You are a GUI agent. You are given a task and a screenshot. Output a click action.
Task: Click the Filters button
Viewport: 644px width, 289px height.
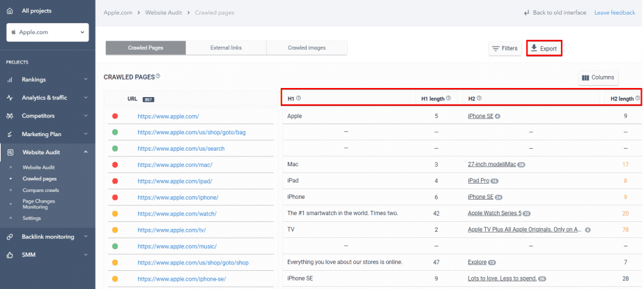tap(505, 48)
